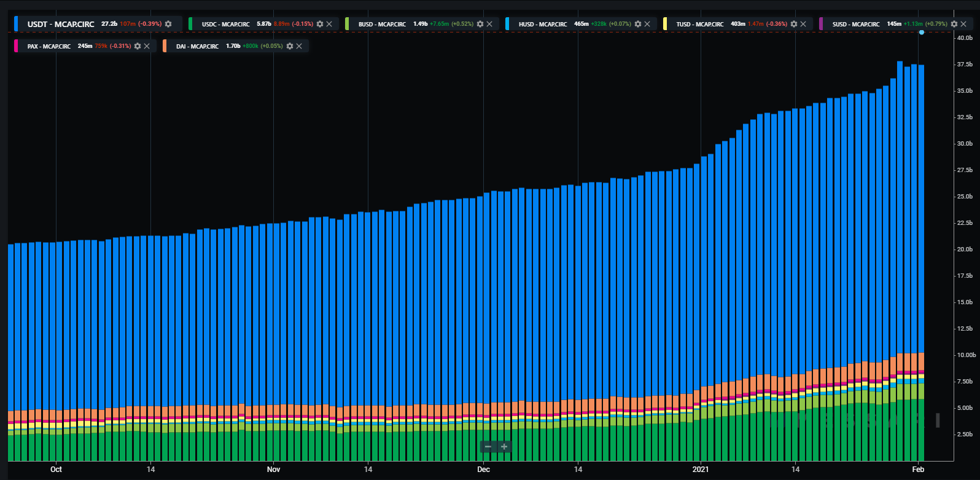
Task: Remove the HUSD series with X
Action: pos(647,24)
